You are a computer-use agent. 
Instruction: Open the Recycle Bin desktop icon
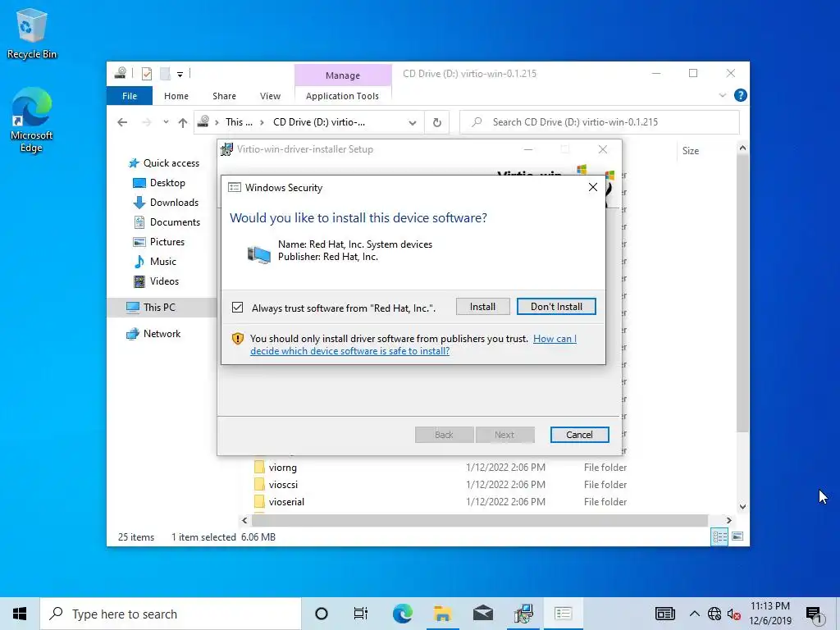(31, 33)
